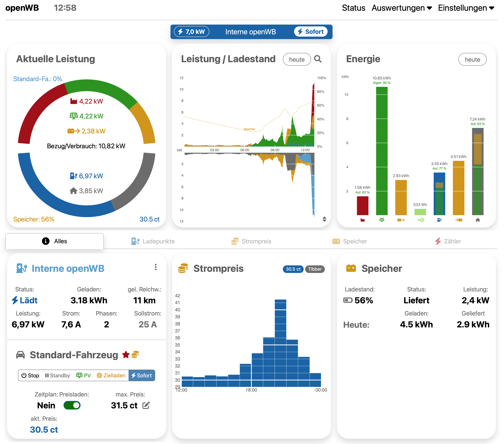Switch to the Zähler tab
504x444 pixels.
[x=448, y=241]
